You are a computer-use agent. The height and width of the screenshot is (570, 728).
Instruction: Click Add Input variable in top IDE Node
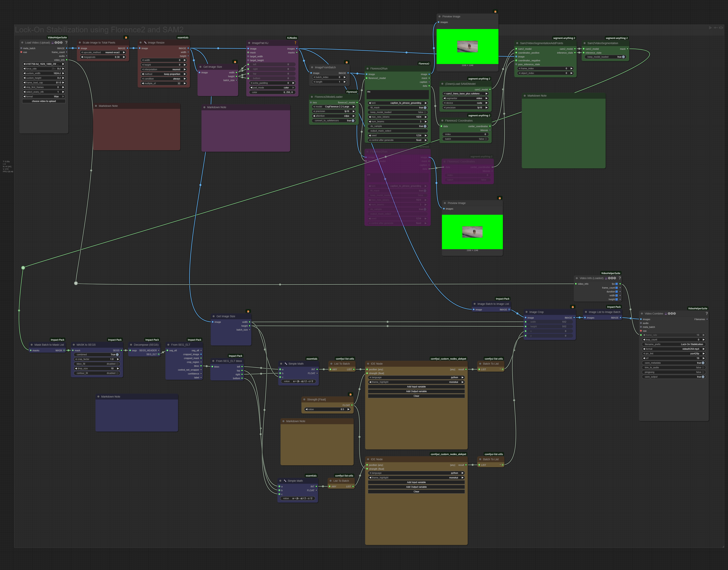[416, 387]
